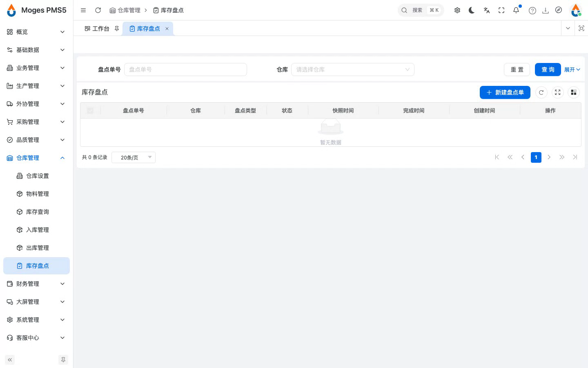Open the user avatar menu
This screenshot has height=368, width=588.
click(576, 10)
